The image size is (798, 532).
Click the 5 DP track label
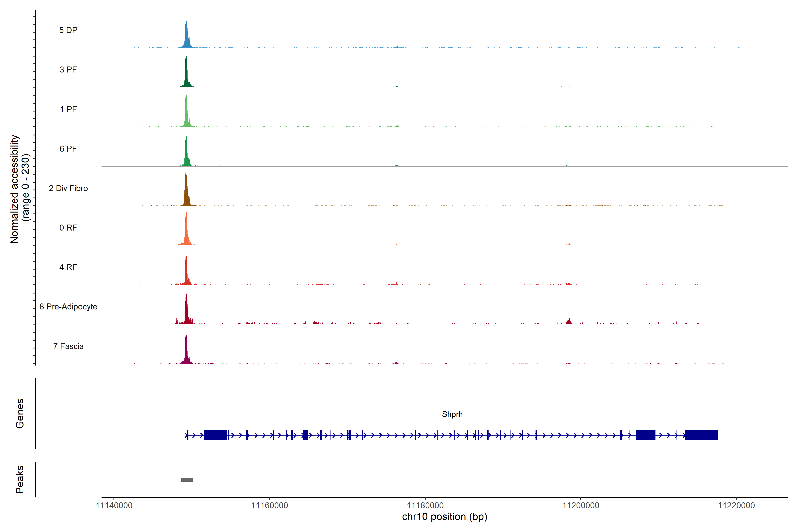(68, 30)
